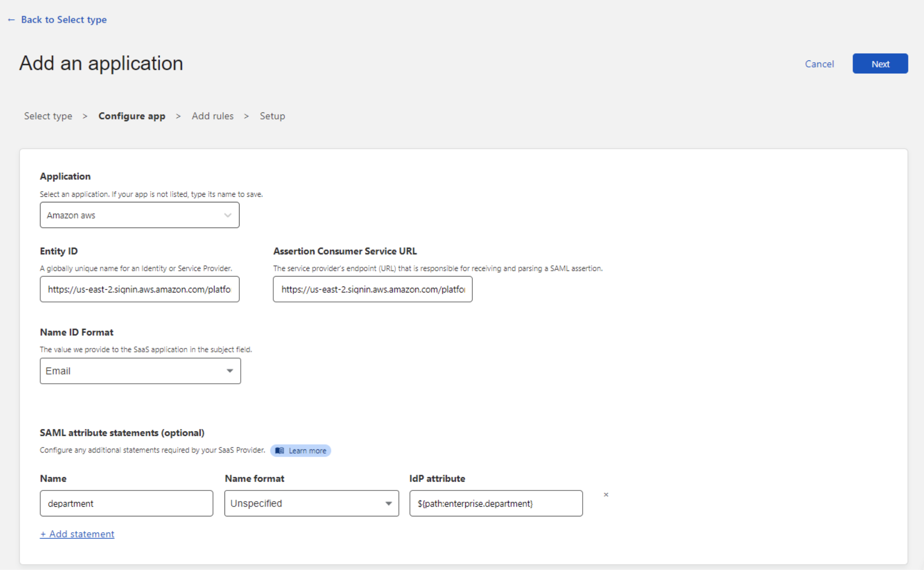Click the Next button
Screen dimensions: 924x570
[880, 63]
